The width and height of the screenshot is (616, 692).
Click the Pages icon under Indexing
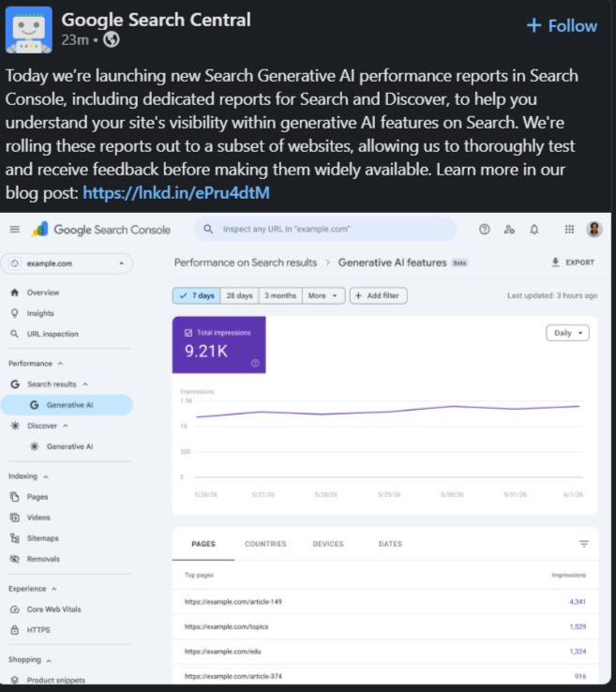tap(15, 496)
